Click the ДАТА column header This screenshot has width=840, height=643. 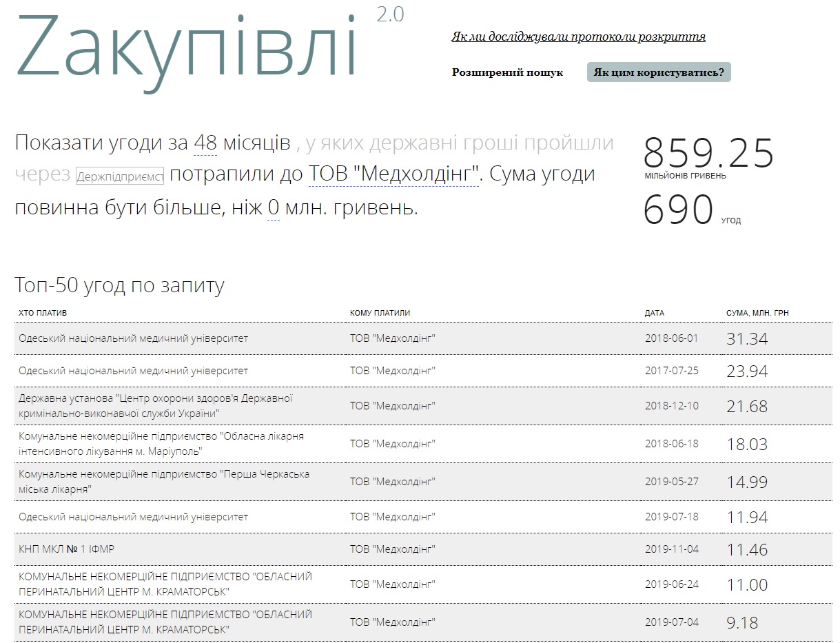655,313
